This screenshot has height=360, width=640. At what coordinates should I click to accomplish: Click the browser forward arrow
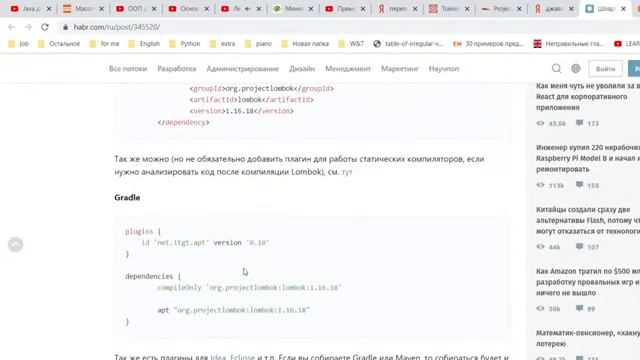click(x=28, y=27)
